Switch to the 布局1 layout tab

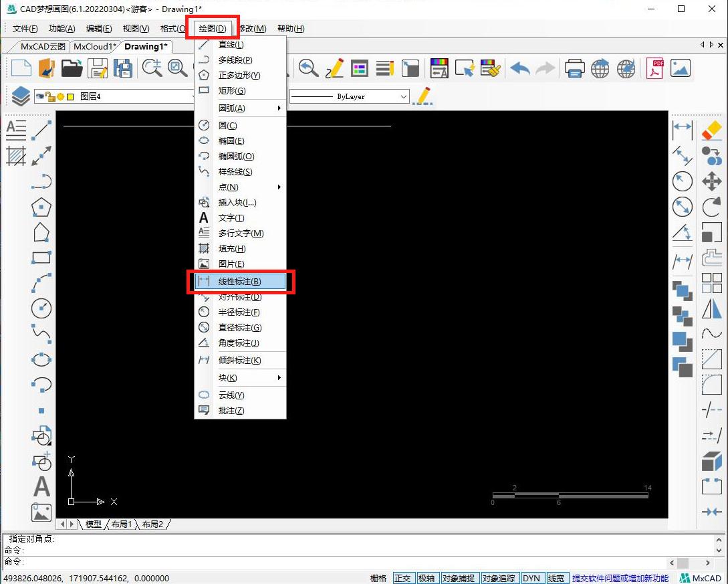pos(122,524)
